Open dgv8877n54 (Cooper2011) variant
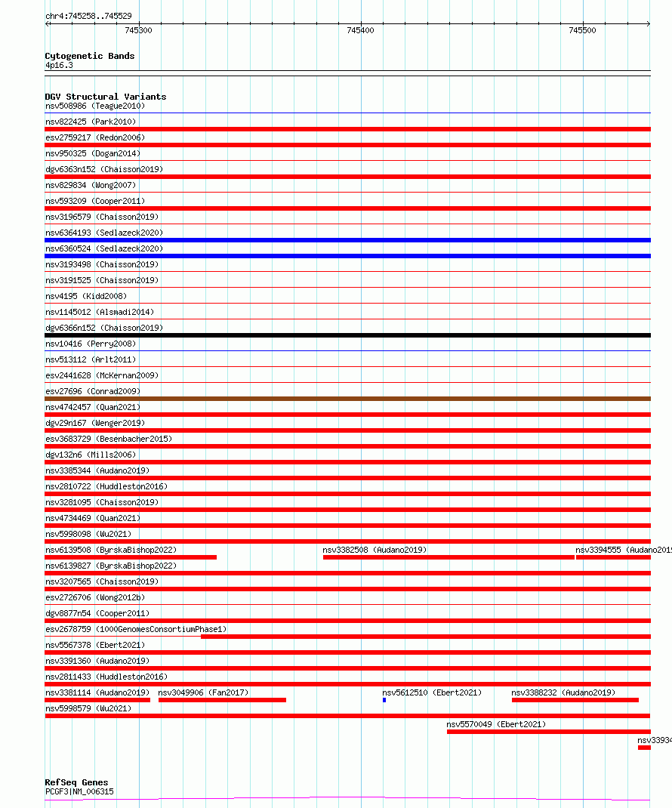 (97, 614)
